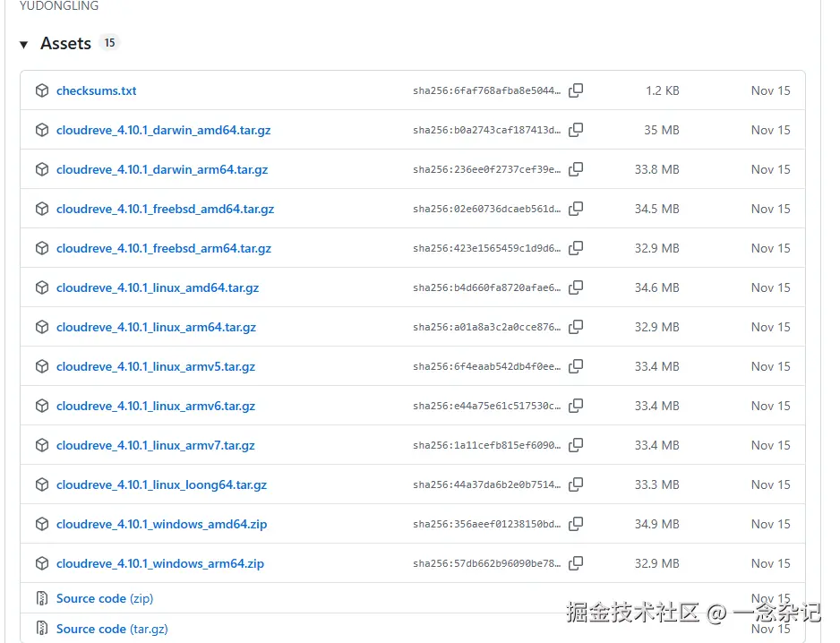The width and height of the screenshot is (840, 643).
Task: Download cloudreve_4.10.1_windows_arm64.zip
Action: pyautogui.click(x=160, y=563)
